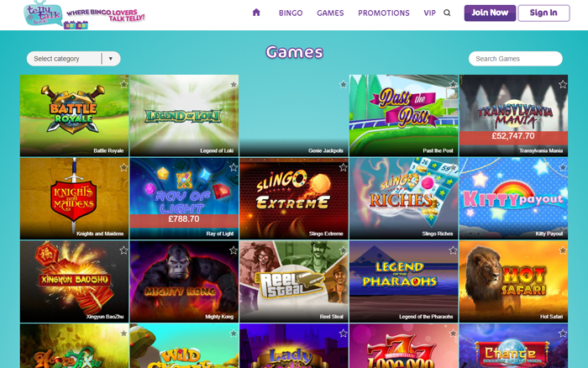
Task: Click the category dropdown arrow
Action: click(x=111, y=59)
